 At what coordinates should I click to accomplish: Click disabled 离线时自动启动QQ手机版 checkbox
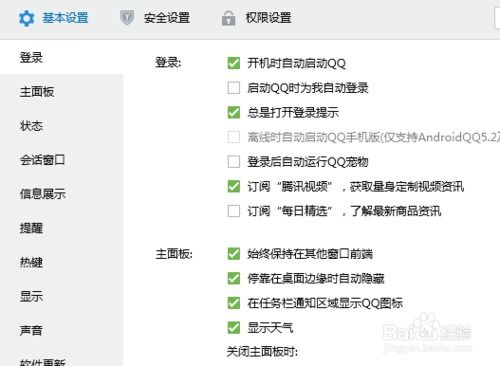click(x=234, y=137)
